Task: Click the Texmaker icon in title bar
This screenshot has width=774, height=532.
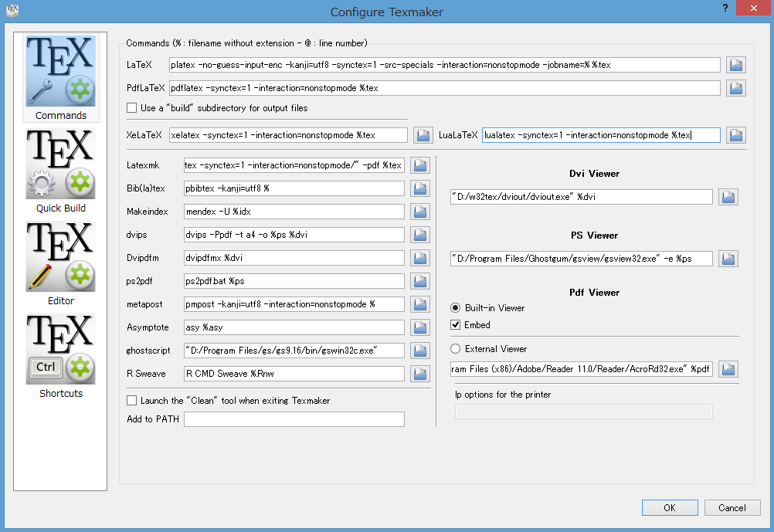Action: pos(12,10)
